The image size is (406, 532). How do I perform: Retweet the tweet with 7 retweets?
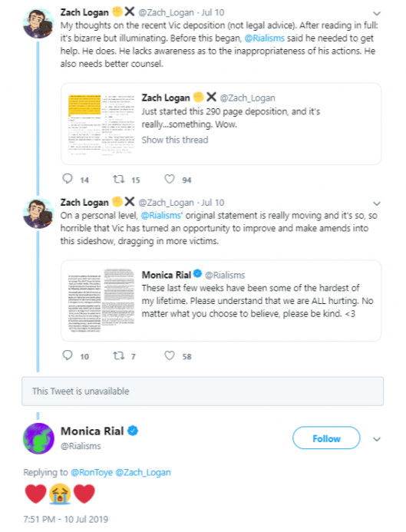click(119, 355)
